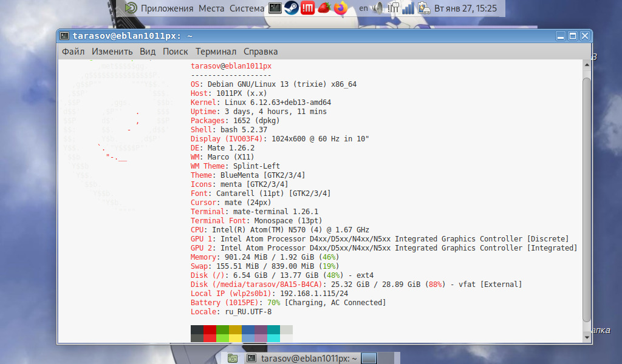Click the terminal's vertical scrollbar
622x364 pixels.
coord(586,194)
